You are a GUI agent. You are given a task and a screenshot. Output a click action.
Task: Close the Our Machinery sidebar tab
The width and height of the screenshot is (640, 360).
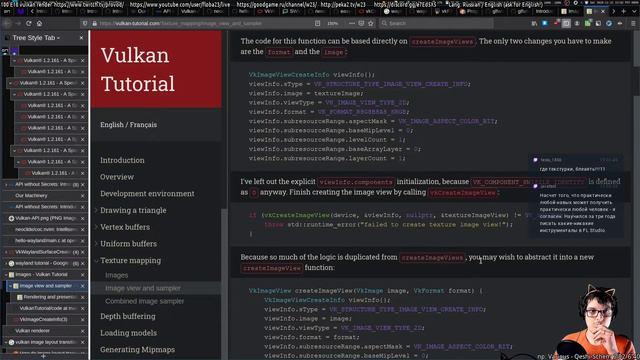(x=82, y=196)
